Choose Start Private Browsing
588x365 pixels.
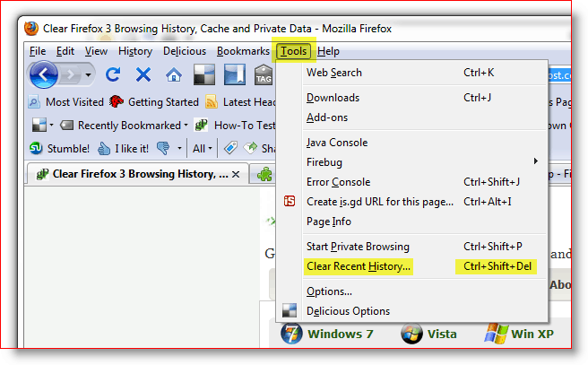click(x=411, y=247)
